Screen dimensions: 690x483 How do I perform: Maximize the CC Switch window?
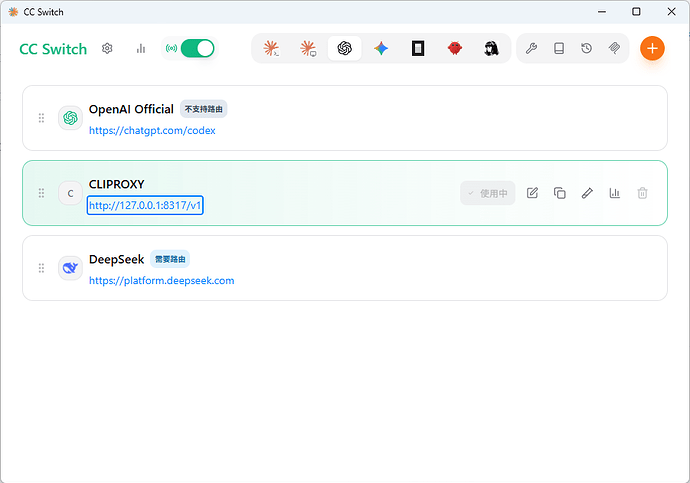[x=636, y=12]
